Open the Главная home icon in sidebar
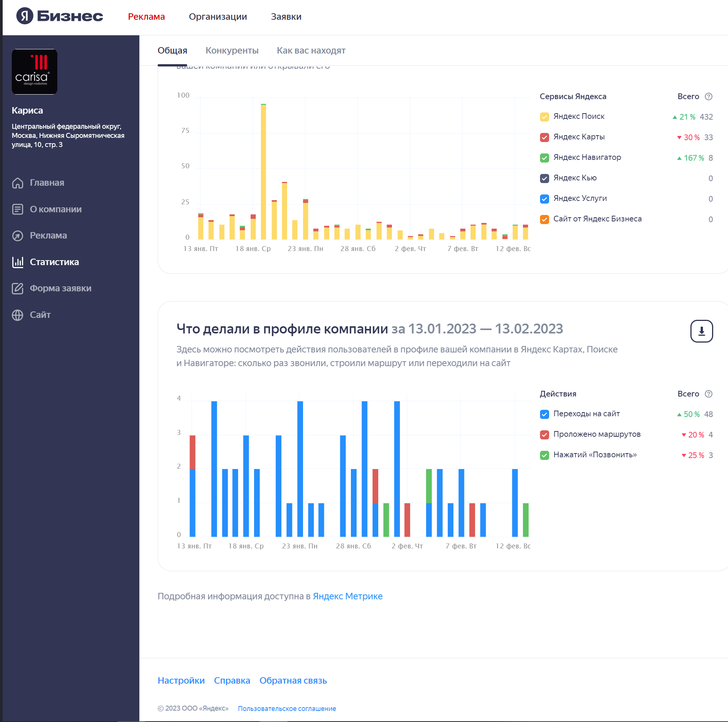This screenshot has width=728, height=722. 17,183
